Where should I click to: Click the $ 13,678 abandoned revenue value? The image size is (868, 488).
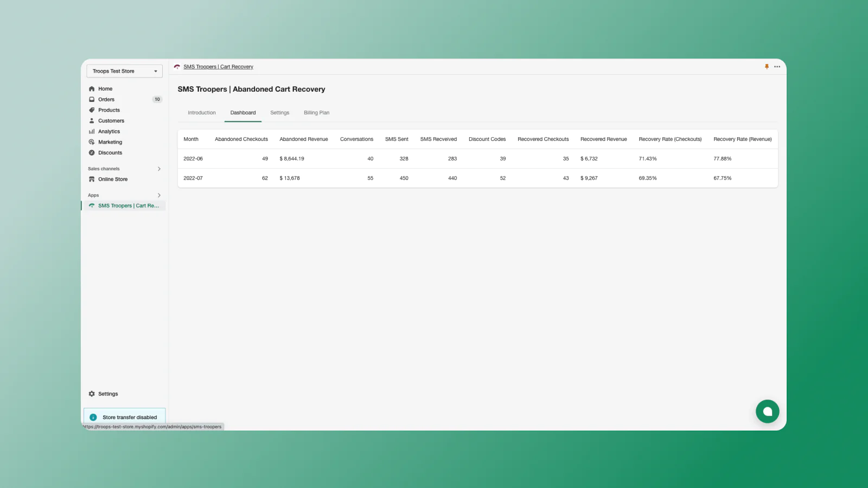290,178
